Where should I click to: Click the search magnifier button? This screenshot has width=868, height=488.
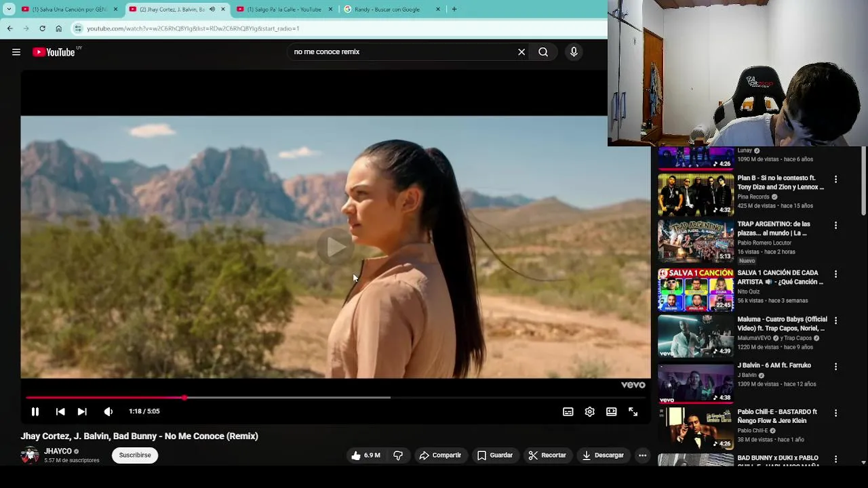coord(543,52)
